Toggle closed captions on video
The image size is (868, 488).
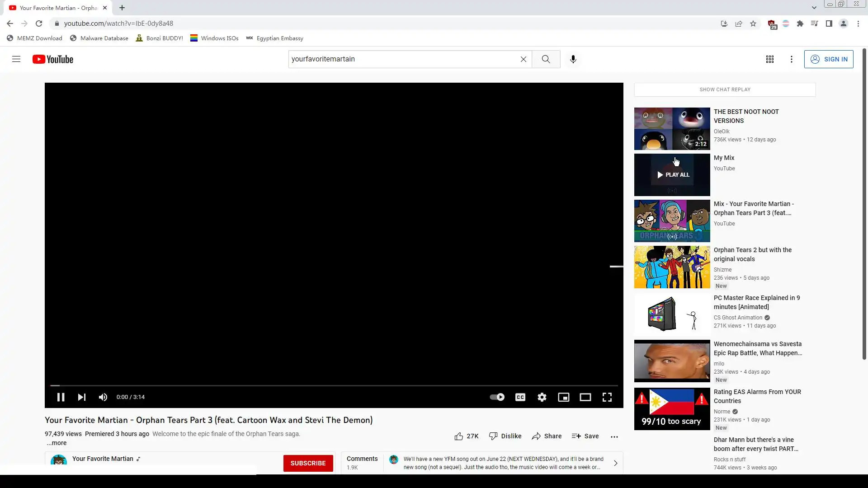(520, 397)
